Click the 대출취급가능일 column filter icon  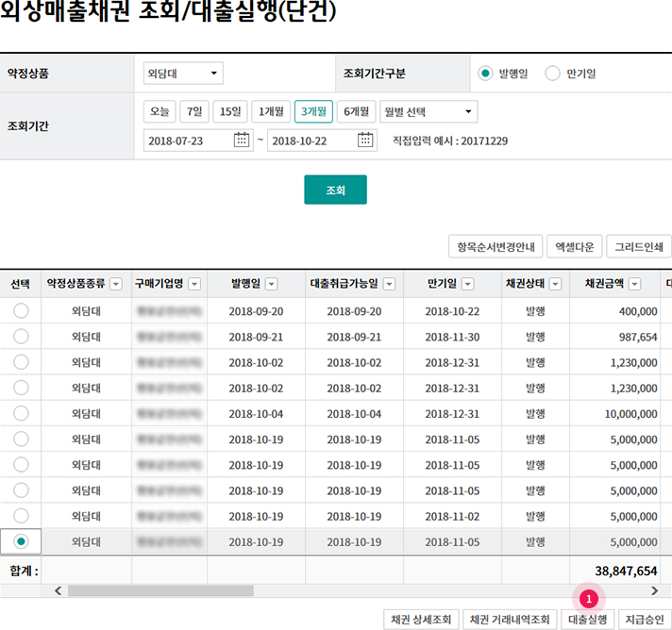click(x=388, y=284)
